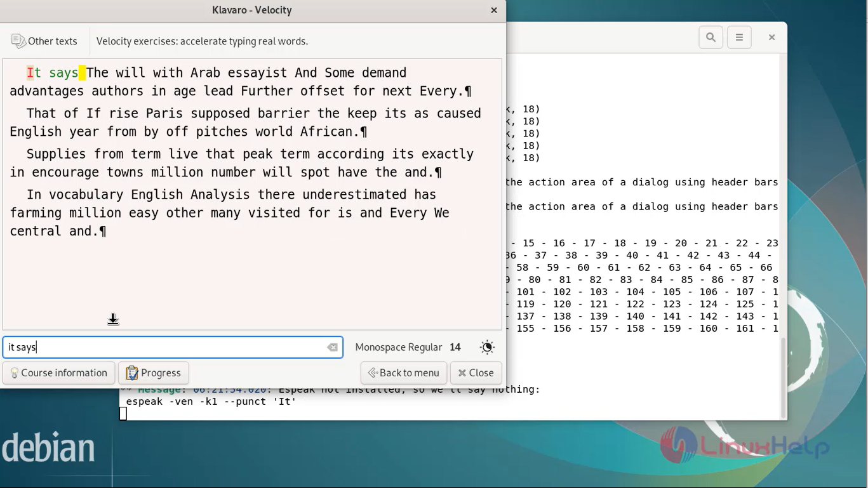Viewport: 868px width, 488px height.
Task: Click the terminal window vertical scrollbar
Action: (x=783, y=376)
